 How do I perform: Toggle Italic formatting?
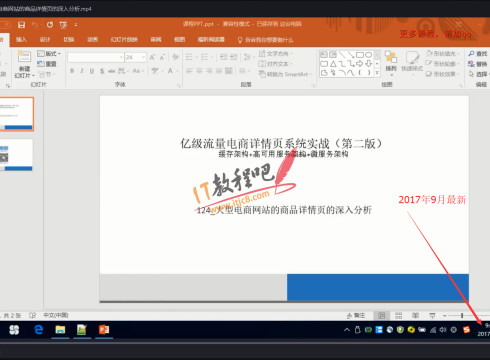[x=82, y=71]
